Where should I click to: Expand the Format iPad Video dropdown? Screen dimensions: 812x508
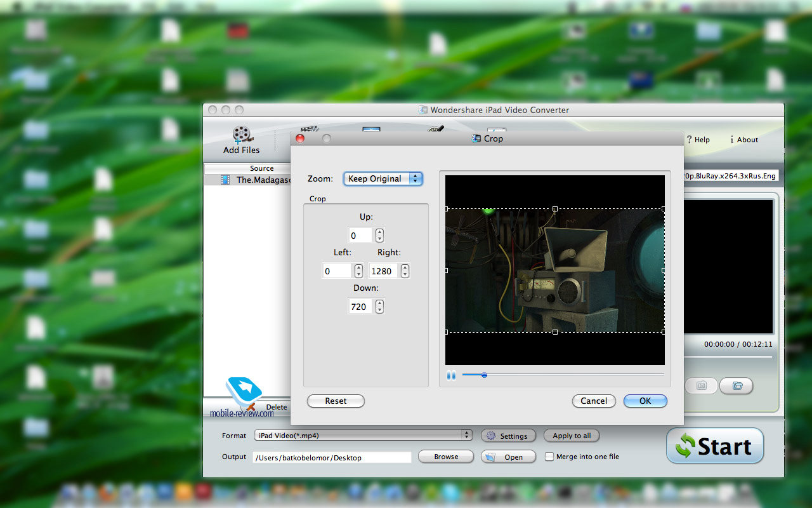click(363, 435)
